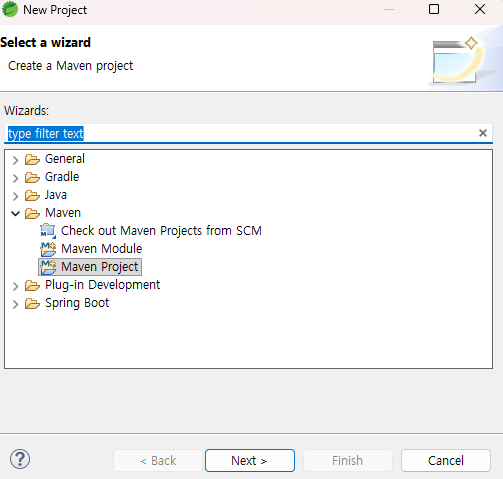Click the Plug-in Development folder icon

(32, 285)
